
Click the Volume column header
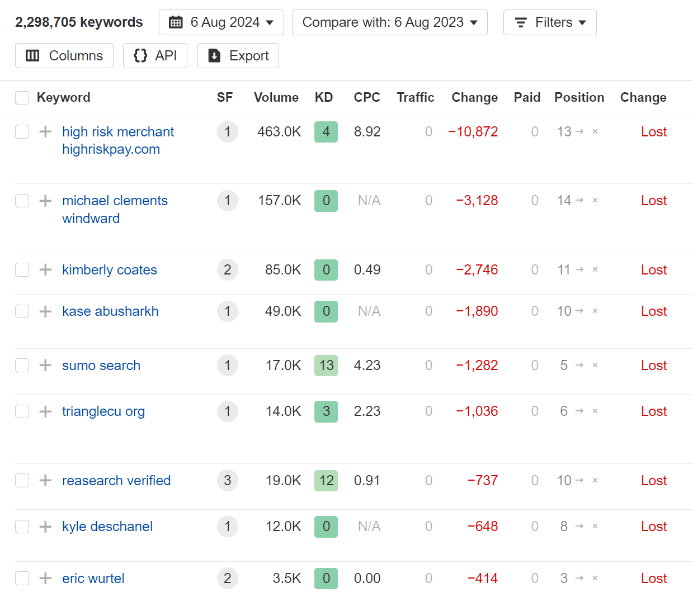coord(276,97)
